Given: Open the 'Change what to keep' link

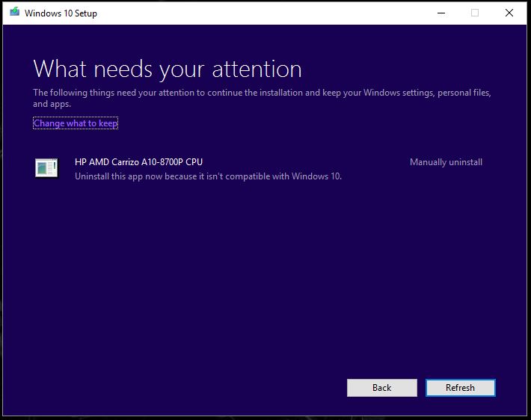Looking at the screenshot, I should tap(76, 123).
